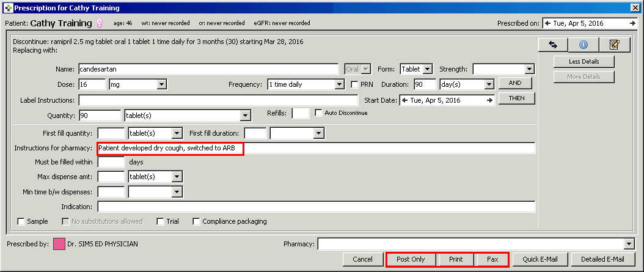Toggle Auto Discontinue checkbox

(x=318, y=113)
